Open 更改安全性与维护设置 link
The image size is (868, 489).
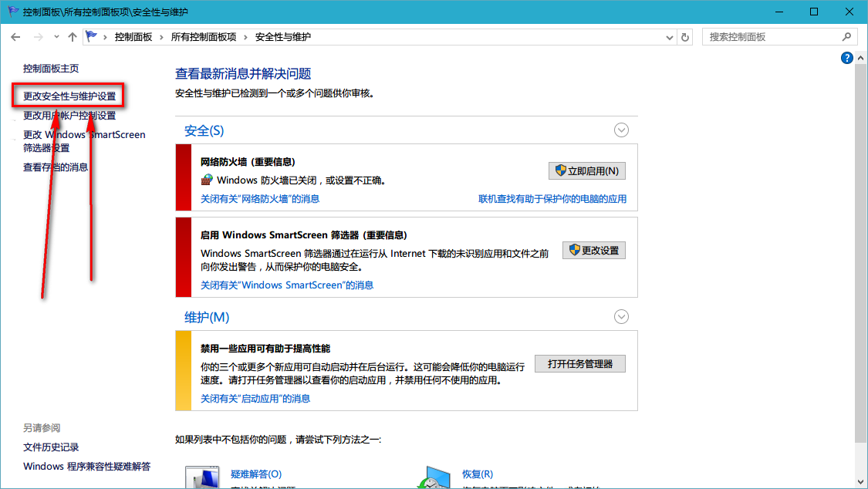click(x=69, y=96)
